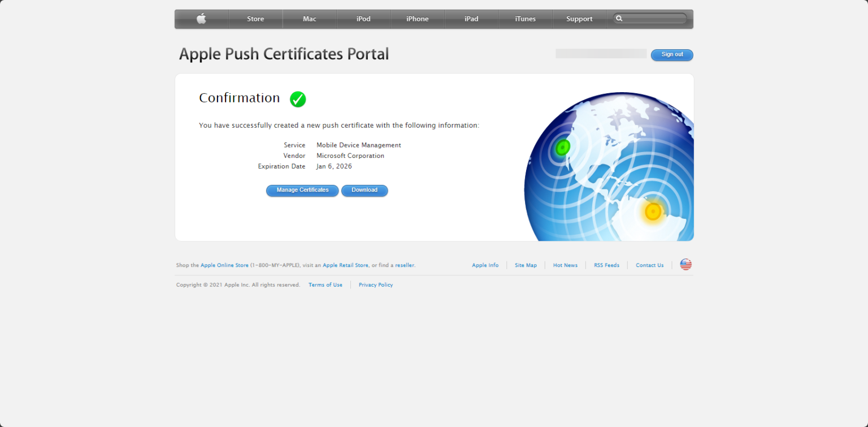View the Privacy Policy
868x427 pixels.
click(375, 284)
